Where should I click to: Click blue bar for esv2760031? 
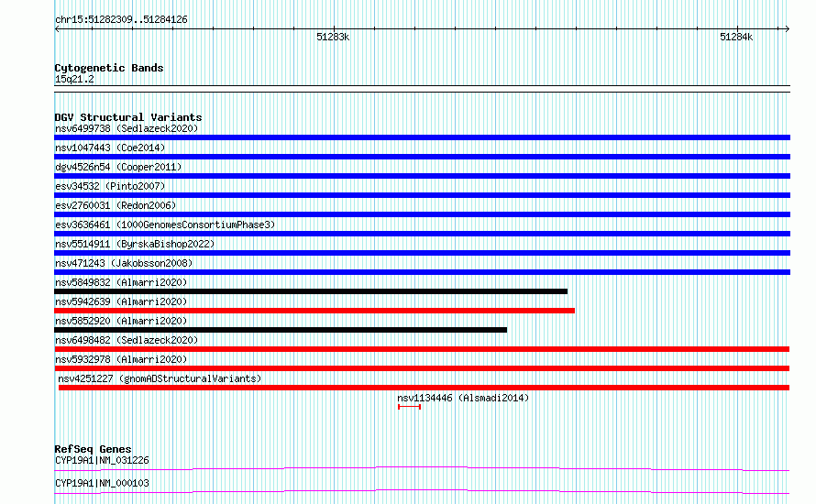pyautogui.click(x=422, y=214)
